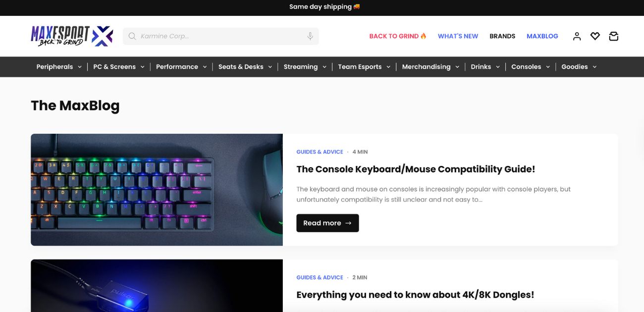
Task: Open the blue dongle article thumbnail
Action: tap(157, 286)
